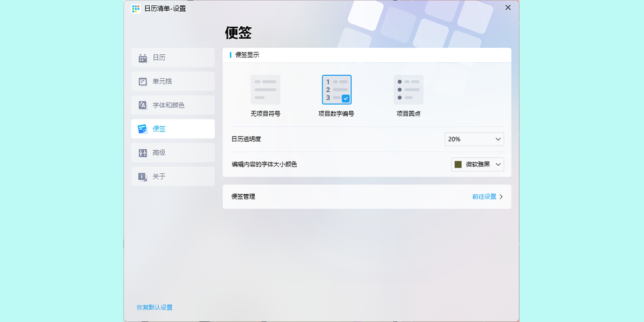Click the sliders icon beside 高级
Image resolution: width=644 pixels, height=322 pixels.
coord(143,153)
